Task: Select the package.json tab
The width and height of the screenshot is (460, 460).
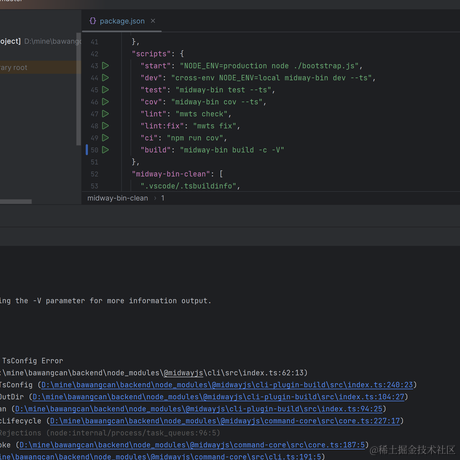Action: [122, 21]
